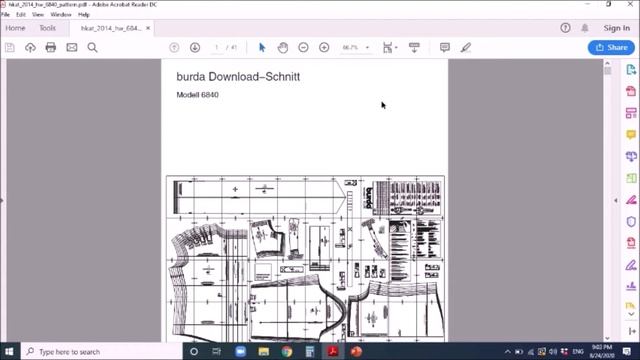
Task: Close the hkat_2014 document tab
Action: (x=148, y=28)
